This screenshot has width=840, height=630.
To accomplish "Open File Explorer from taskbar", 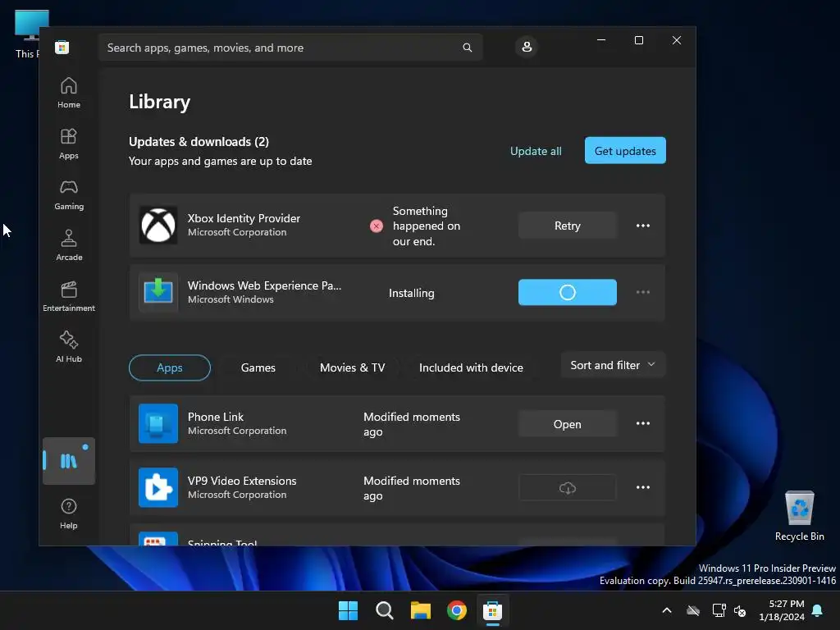I will pos(421,610).
